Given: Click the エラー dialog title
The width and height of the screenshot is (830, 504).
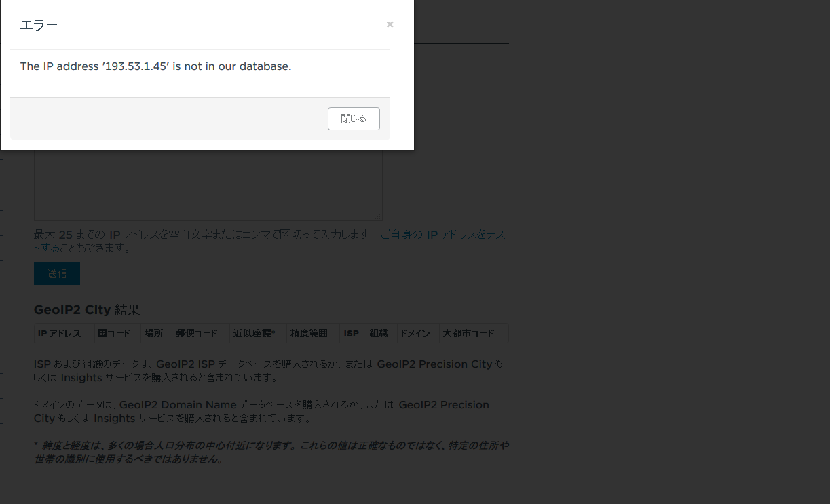Looking at the screenshot, I should click(39, 25).
